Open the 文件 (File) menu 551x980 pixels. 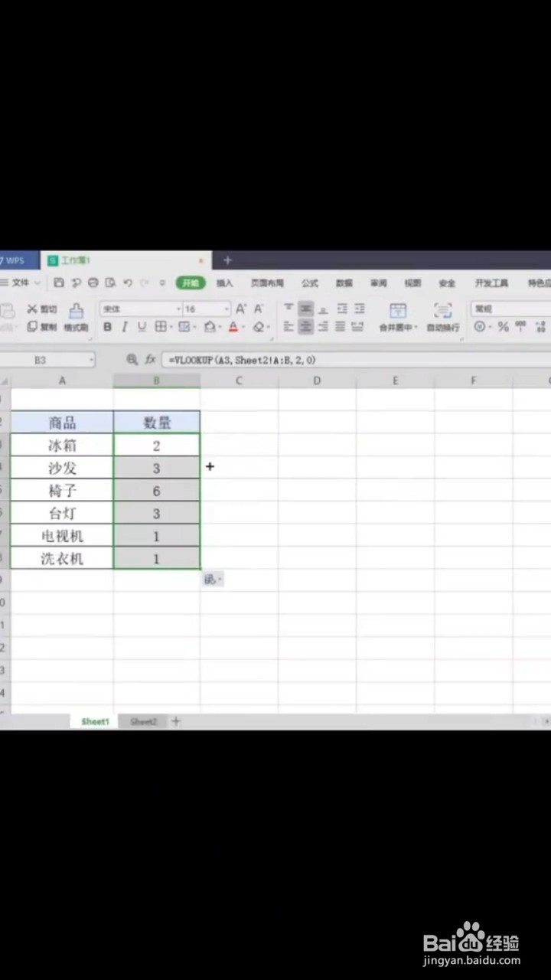click(x=21, y=283)
